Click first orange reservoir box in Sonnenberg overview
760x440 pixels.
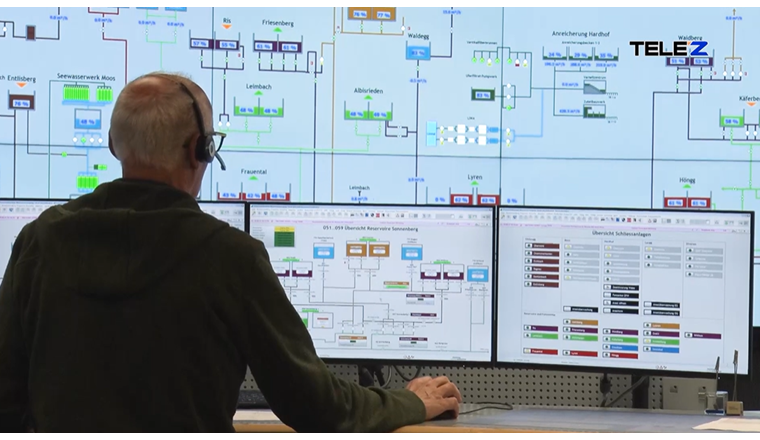click(356, 250)
